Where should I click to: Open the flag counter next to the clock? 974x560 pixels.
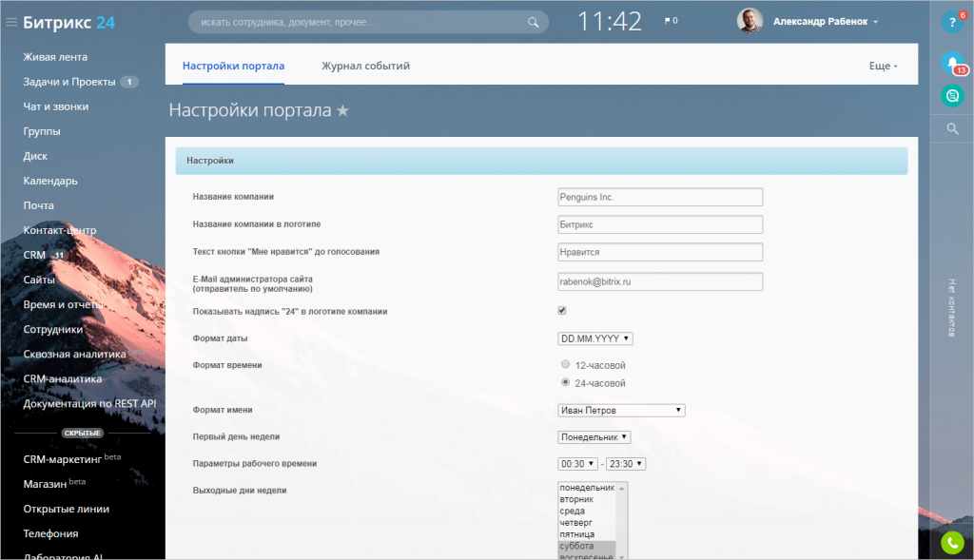point(671,21)
